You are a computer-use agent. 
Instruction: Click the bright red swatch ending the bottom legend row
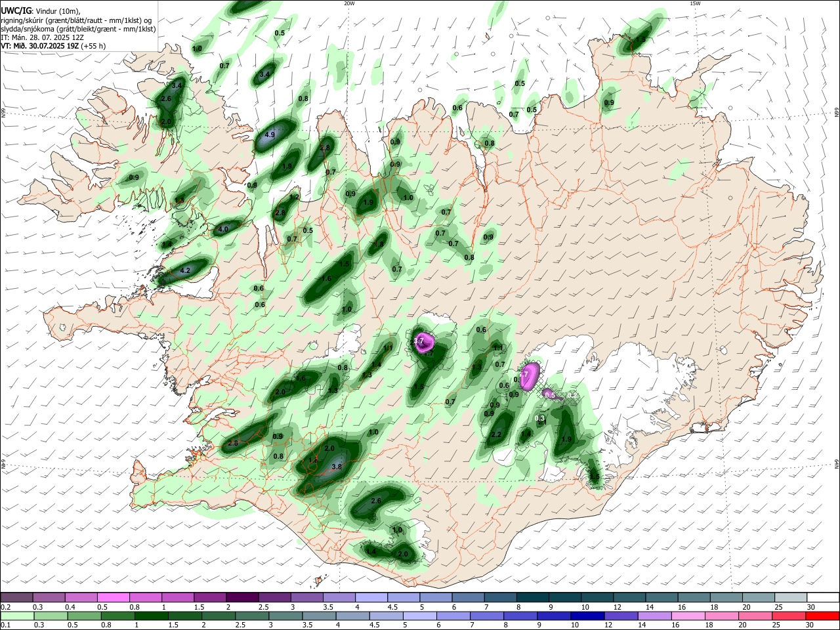click(822, 616)
